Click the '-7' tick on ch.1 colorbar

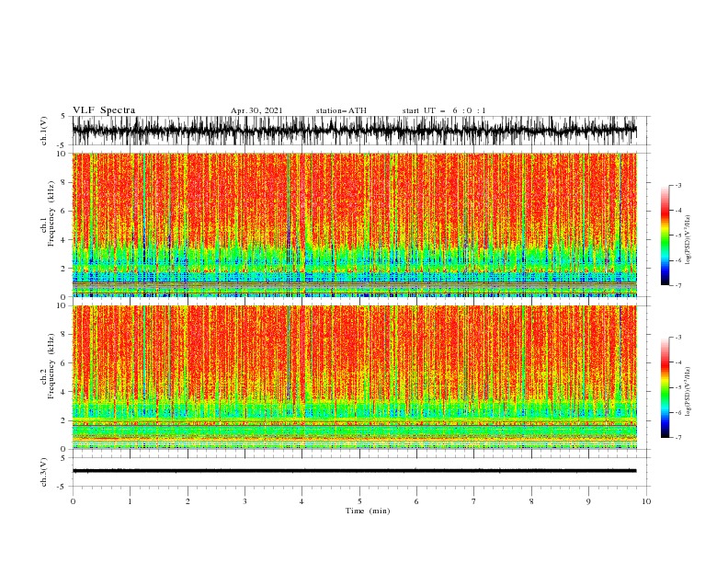point(678,285)
